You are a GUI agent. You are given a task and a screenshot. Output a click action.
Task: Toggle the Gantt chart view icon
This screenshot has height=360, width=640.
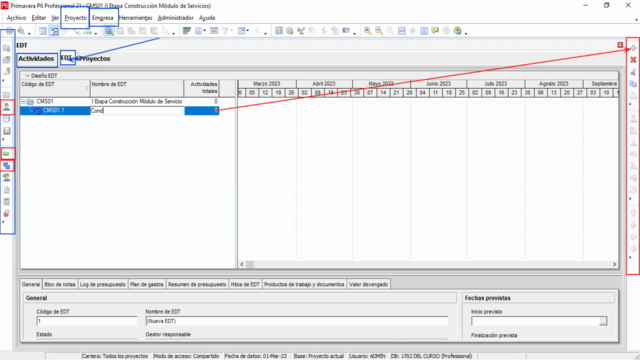click(54, 31)
